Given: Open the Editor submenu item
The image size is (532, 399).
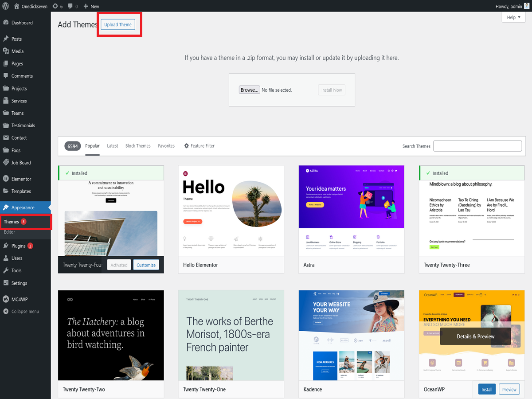Looking at the screenshot, I should click(x=9, y=232).
